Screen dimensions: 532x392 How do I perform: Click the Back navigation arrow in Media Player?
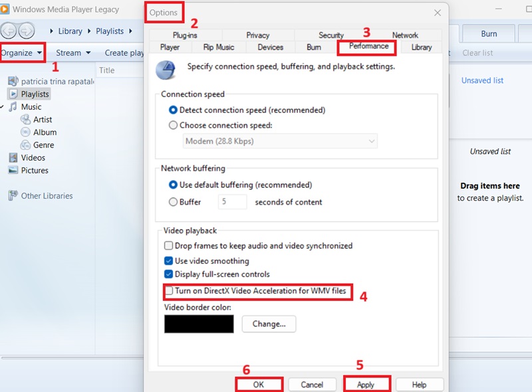(9, 31)
